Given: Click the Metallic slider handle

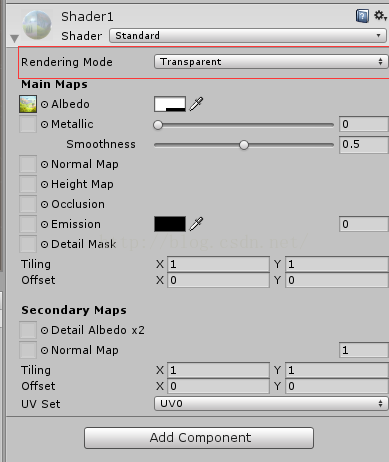Looking at the screenshot, I should tap(158, 125).
